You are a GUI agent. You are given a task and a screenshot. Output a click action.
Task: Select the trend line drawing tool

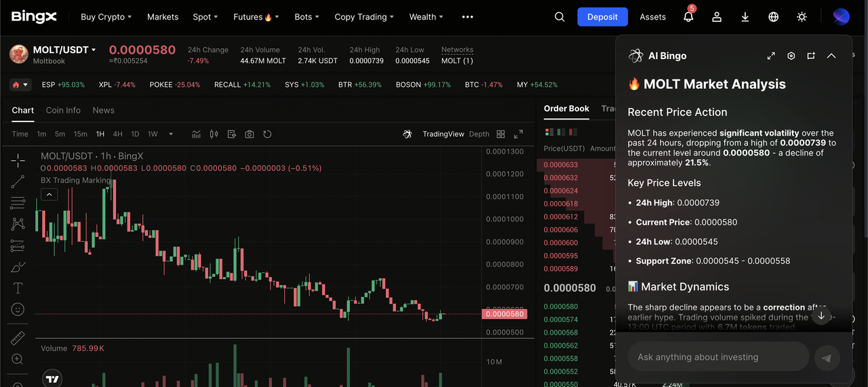click(x=18, y=181)
